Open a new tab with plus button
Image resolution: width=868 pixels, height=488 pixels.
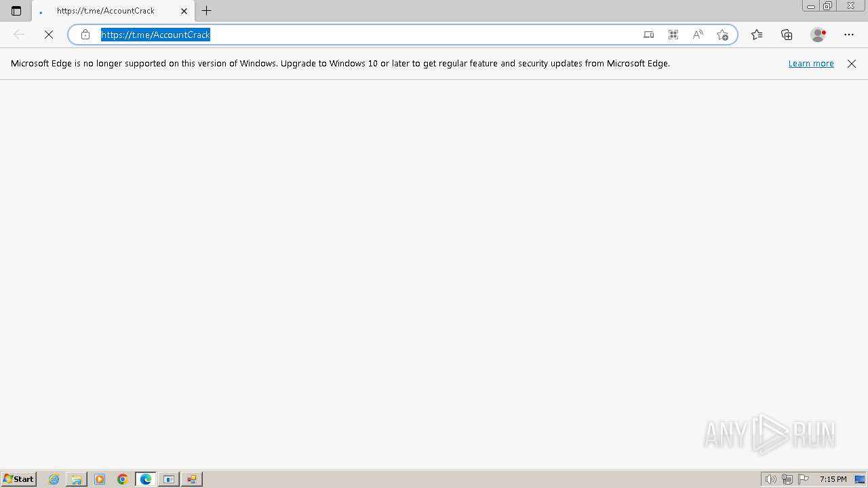pyautogui.click(x=207, y=11)
